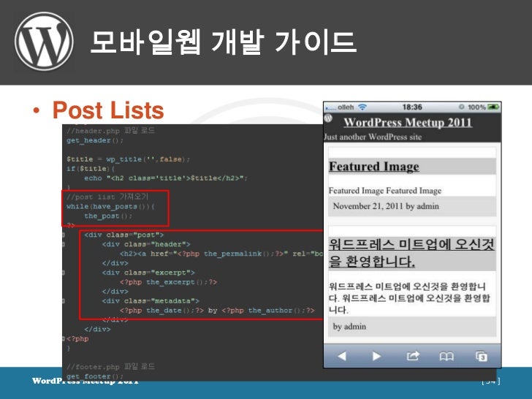This screenshot has height=399, width=532.
Task: Open the Safari tabs pages icon
Action: coord(482,357)
